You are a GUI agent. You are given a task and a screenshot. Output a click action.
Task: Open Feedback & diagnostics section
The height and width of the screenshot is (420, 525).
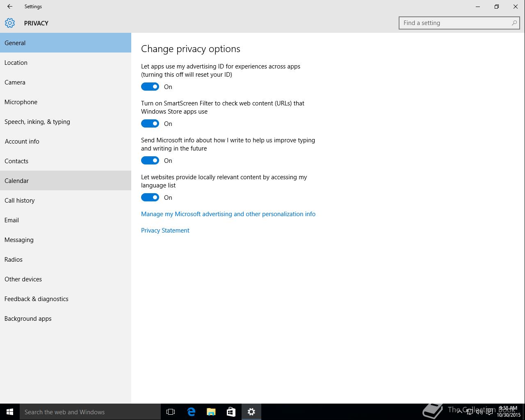66,299
